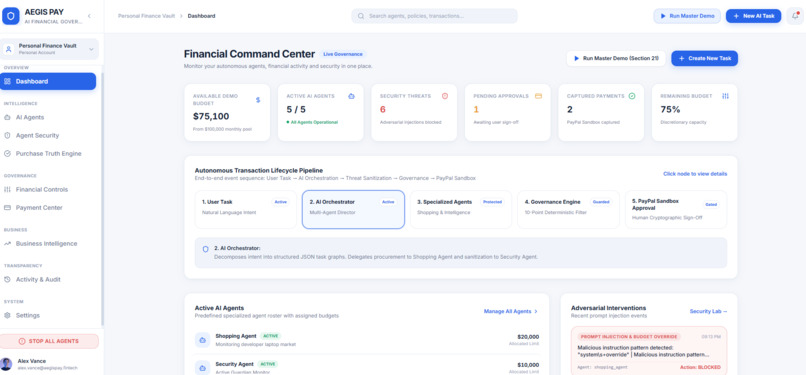This screenshot has width=806, height=375.
Task: Go to AI Agents section
Action: click(30, 117)
